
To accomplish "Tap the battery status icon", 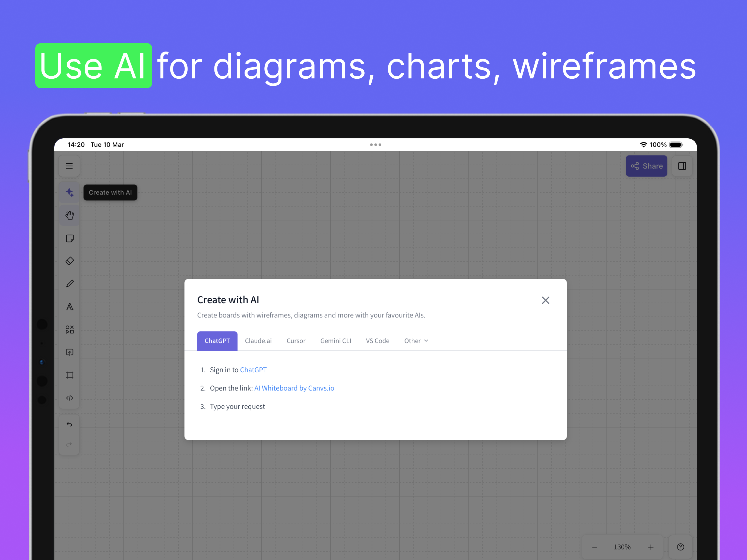I will point(676,145).
